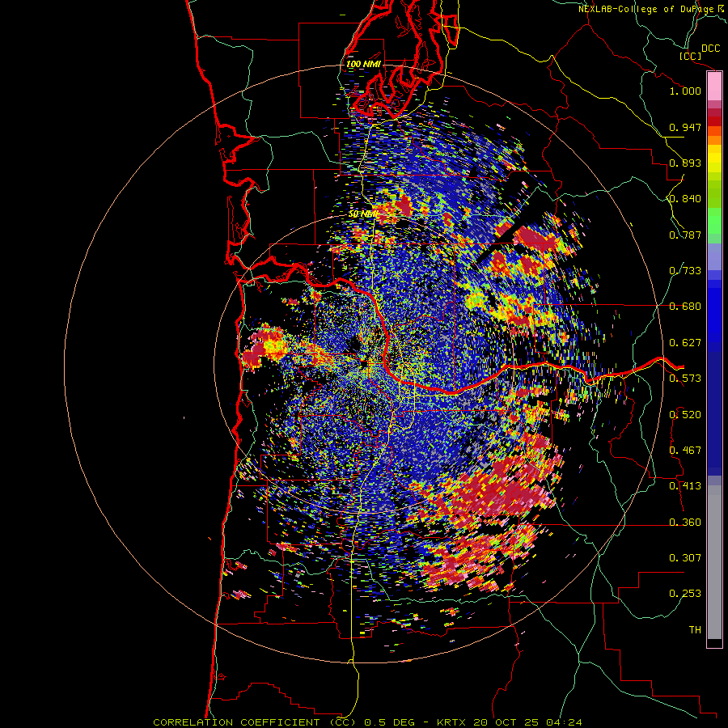Click the KRTX radar site identifier
This screenshot has height=728, width=728.
click(453, 722)
